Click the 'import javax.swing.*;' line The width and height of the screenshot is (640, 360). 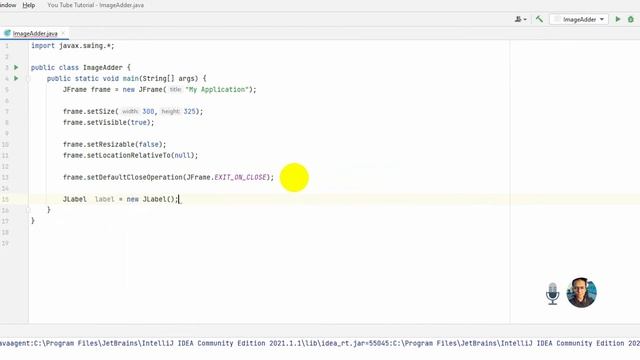click(x=73, y=46)
